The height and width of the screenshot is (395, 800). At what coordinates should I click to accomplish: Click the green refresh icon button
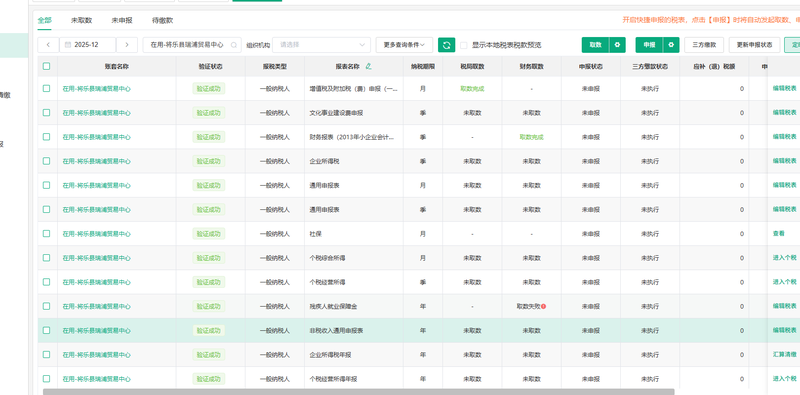(446, 45)
